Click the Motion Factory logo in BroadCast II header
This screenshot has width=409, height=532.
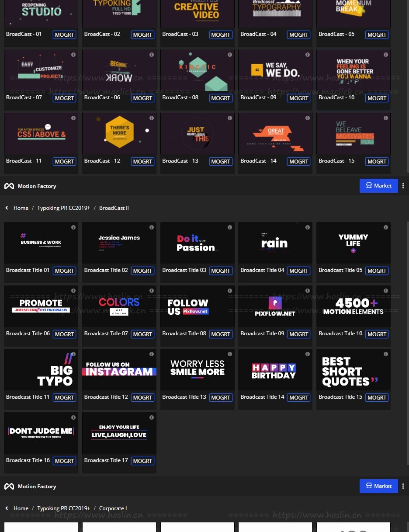[x=9, y=186]
